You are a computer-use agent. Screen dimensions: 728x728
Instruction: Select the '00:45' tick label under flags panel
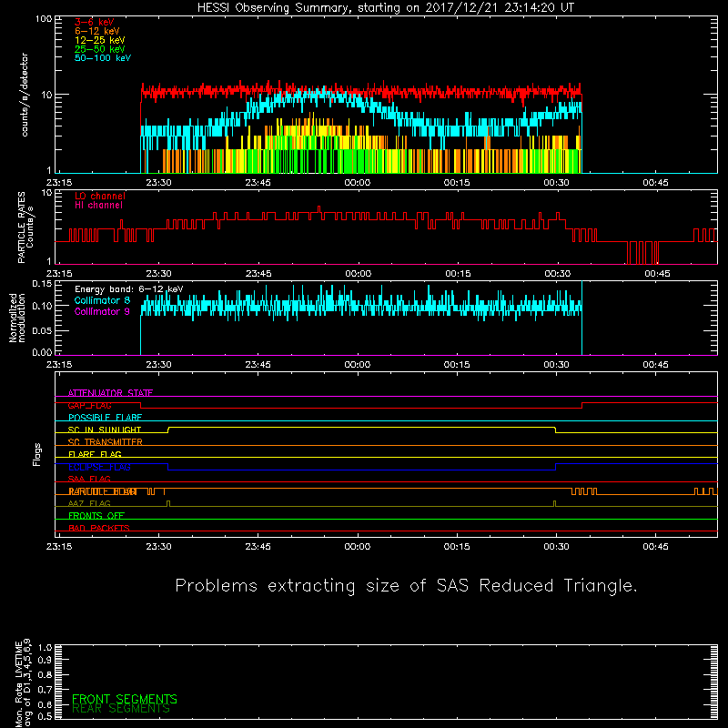655,547
